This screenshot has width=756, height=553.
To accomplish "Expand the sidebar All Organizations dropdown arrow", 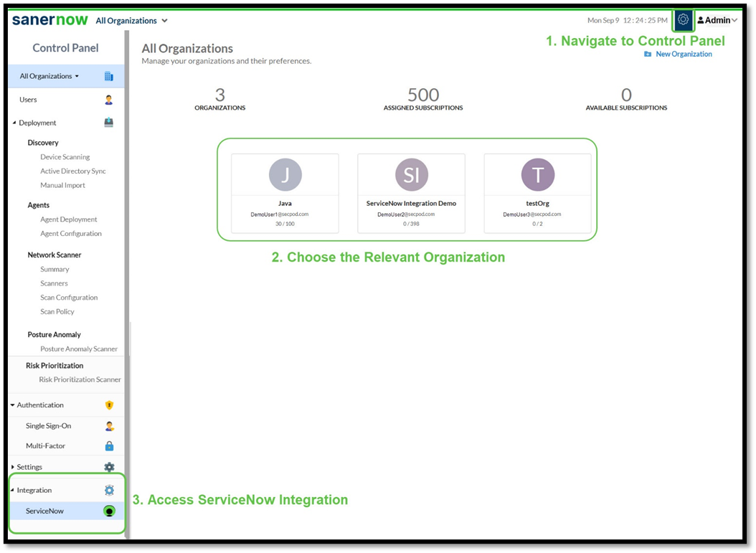I will coord(77,76).
